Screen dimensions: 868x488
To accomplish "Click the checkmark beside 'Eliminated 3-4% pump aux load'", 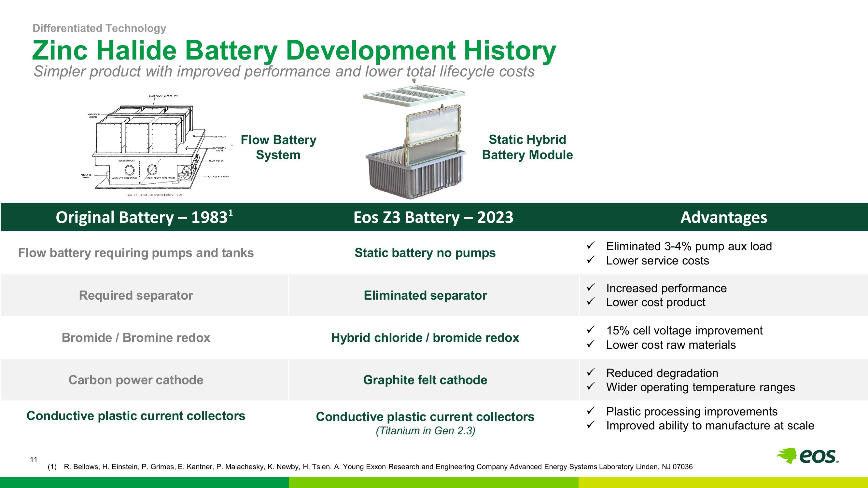I will (590, 246).
